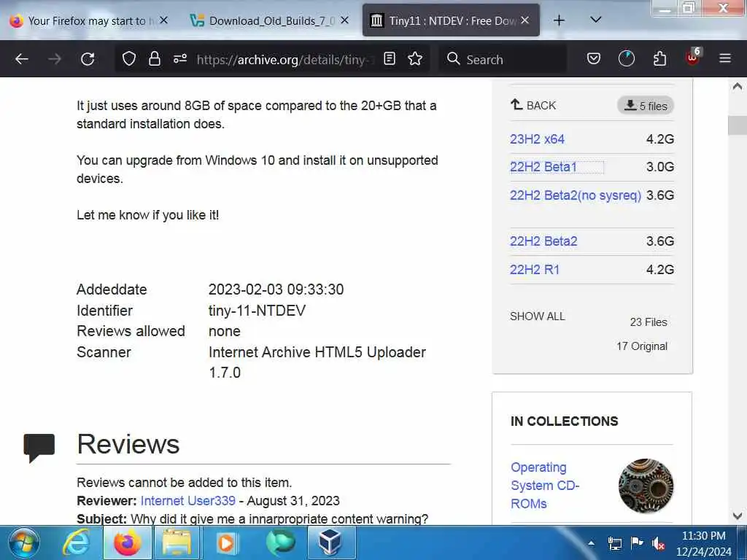Viewport: 747px width, 560px height.
Task: Click the muted volume tray icon
Action: [x=659, y=543]
